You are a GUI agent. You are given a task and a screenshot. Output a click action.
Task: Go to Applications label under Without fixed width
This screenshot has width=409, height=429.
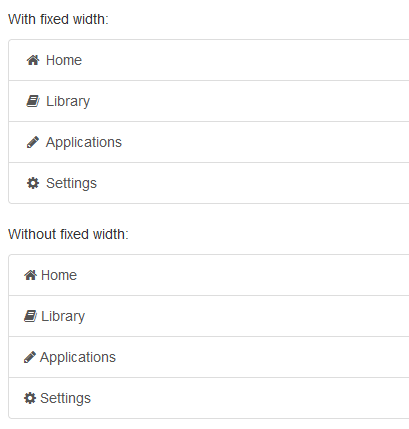78,358
